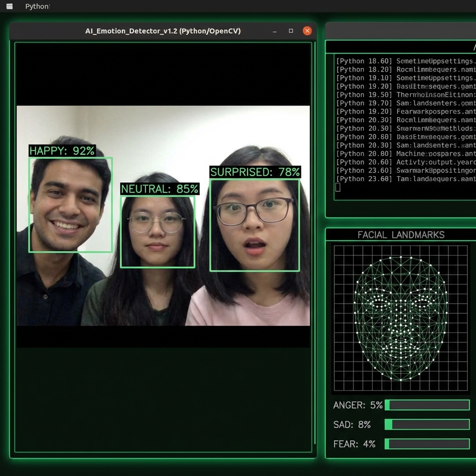The height and width of the screenshot is (476, 476).
Task: Select the log line stamped Python 18.20
Action: pos(406,70)
